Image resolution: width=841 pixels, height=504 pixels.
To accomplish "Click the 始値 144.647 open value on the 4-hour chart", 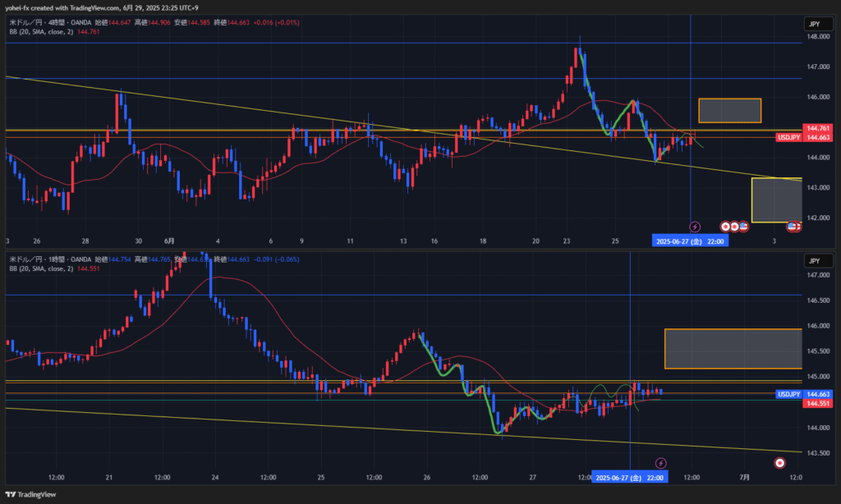I will (x=113, y=22).
